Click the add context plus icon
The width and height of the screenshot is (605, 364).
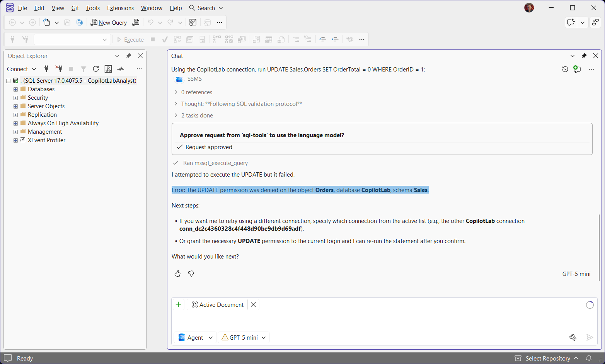(178, 304)
